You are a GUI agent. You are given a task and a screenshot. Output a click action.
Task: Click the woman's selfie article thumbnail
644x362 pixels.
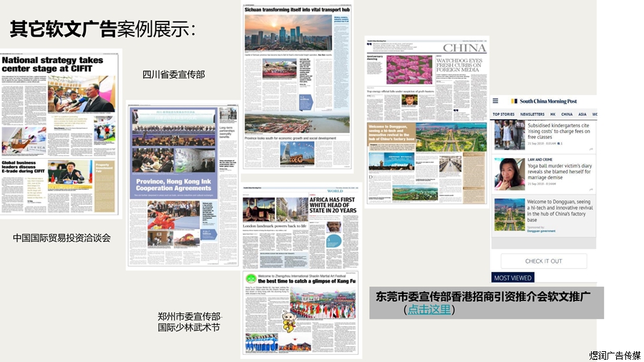click(509, 174)
